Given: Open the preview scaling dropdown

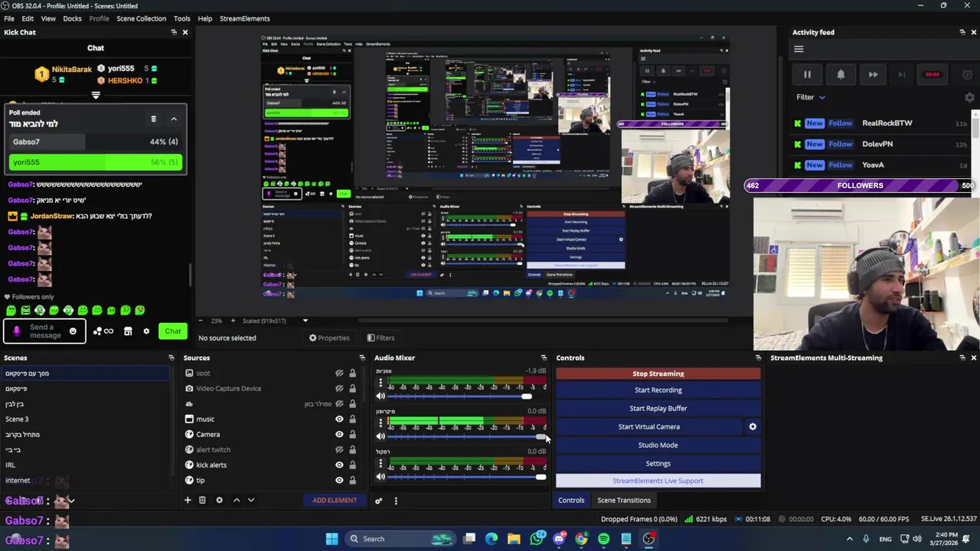Looking at the screenshot, I should 305,321.
